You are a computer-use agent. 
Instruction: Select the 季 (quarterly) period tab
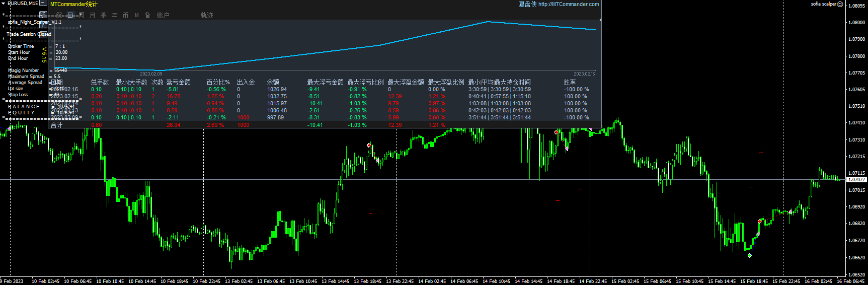pyautogui.click(x=104, y=16)
